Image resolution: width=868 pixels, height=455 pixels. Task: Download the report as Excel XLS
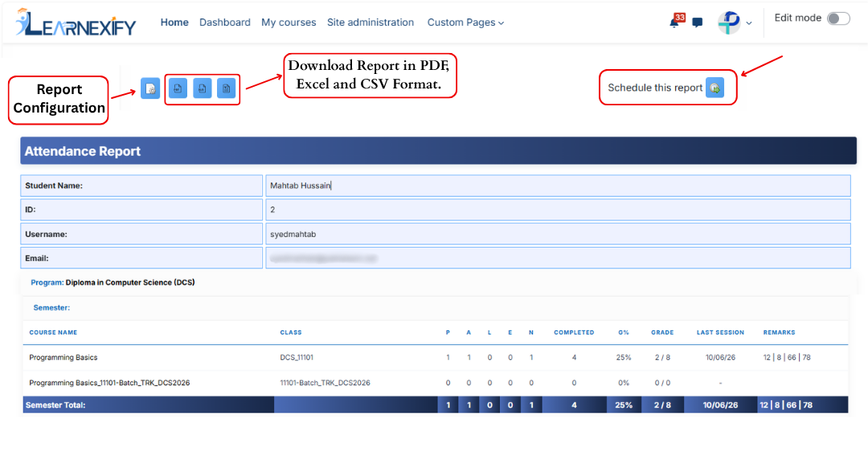202,88
